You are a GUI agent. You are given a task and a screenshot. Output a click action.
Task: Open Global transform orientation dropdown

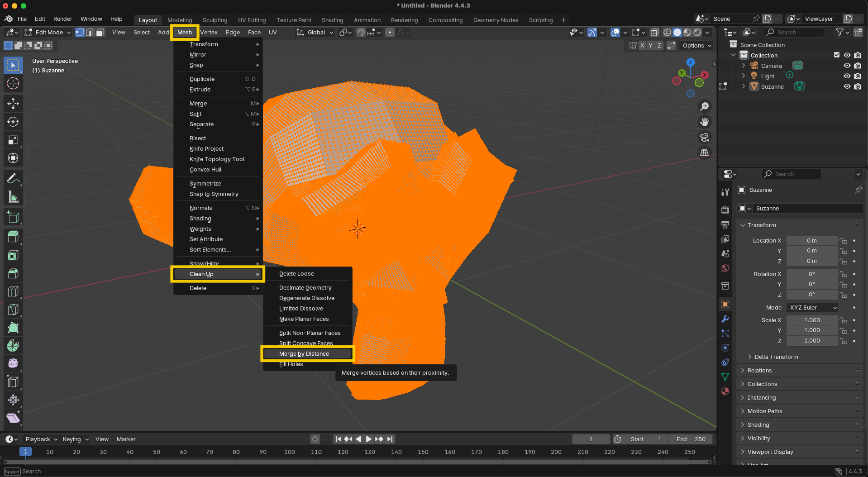click(315, 32)
